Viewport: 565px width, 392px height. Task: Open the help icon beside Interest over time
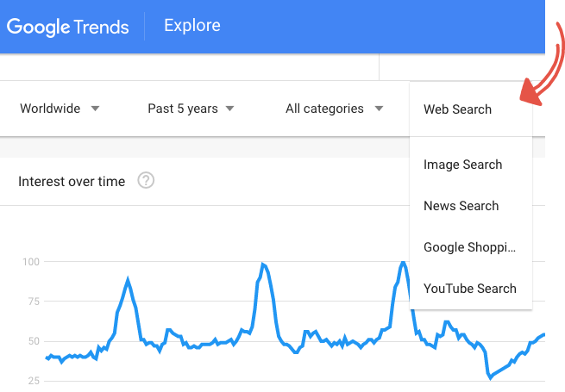click(x=147, y=181)
